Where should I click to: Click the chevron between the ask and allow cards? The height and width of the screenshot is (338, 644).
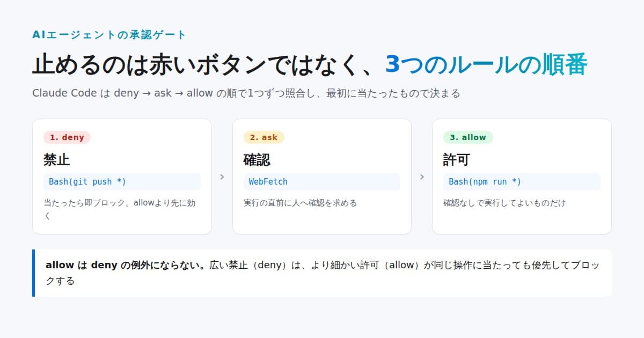coord(422,177)
